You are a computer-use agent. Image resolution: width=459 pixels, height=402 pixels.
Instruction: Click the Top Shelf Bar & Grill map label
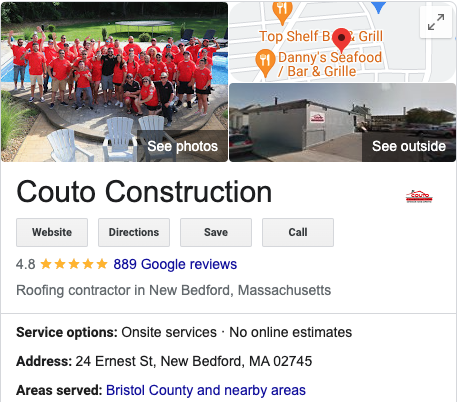[321, 36]
